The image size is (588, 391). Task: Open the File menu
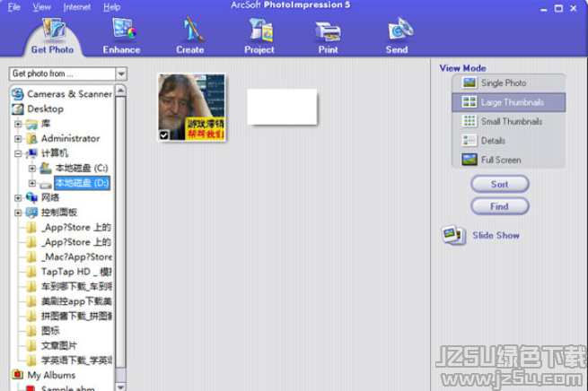click(x=13, y=7)
